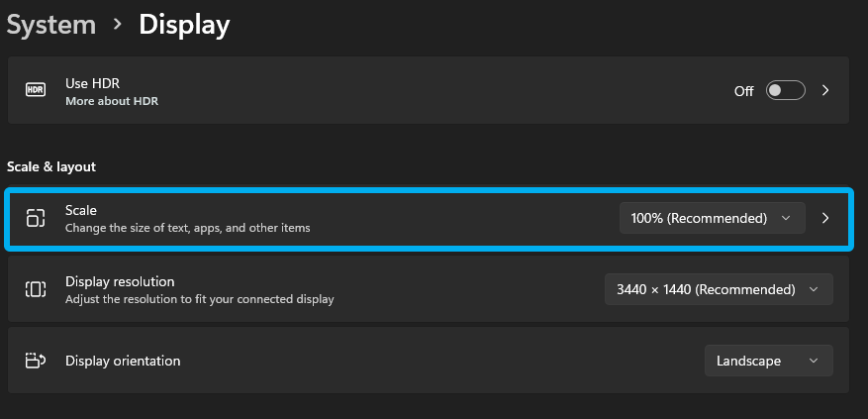Select the Display resolution label
868x419 pixels.
click(120, 281)
